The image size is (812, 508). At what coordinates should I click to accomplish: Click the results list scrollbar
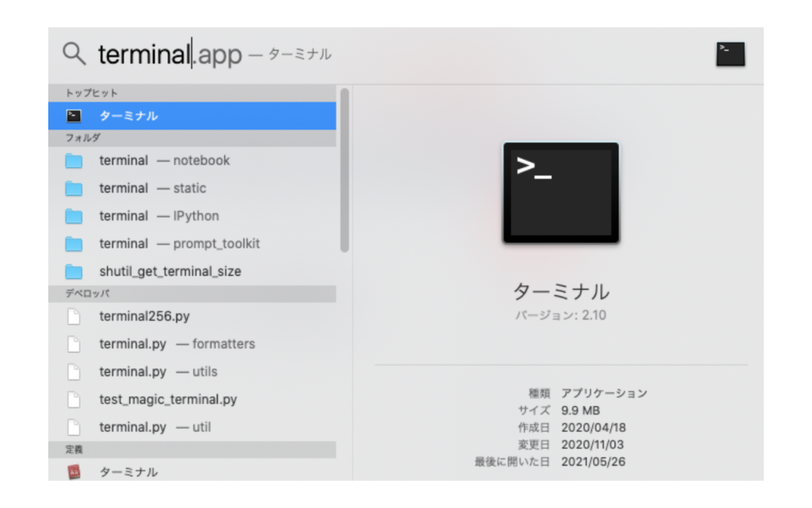(344, 170)
